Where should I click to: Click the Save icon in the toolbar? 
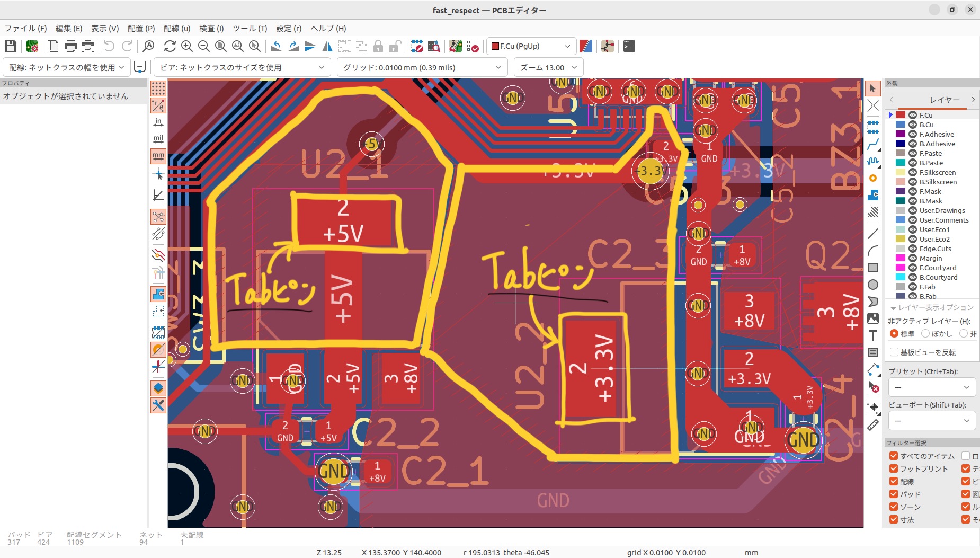click(x=11, y=46)
